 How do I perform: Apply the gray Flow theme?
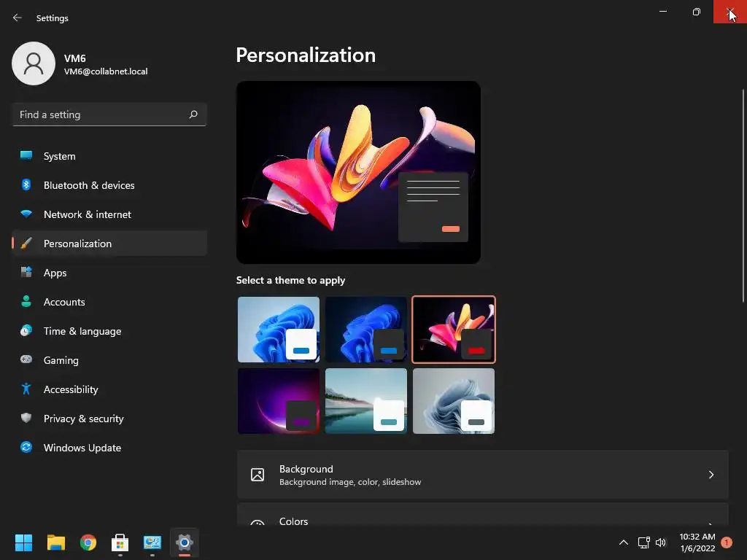[x=454, y=401]
